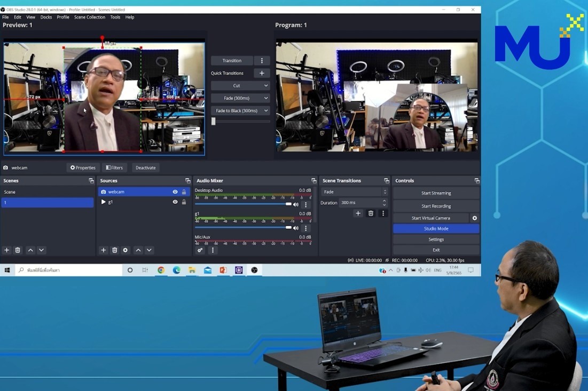Open Audio Mixer menu beside the gears icon
Image resolution: width=588 pixels, height=391 pixels.
coord(213,250)
